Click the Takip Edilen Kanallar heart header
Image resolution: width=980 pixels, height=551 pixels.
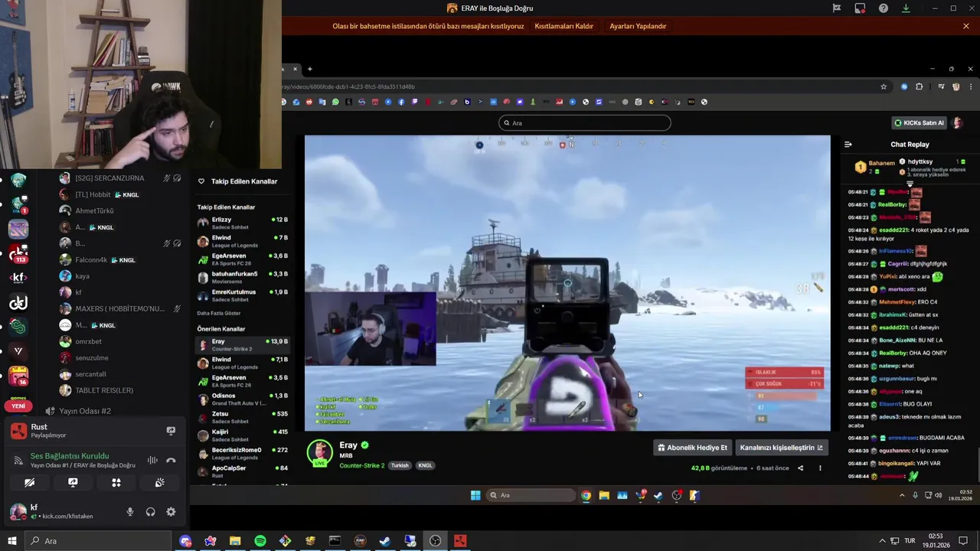[237, 181]
